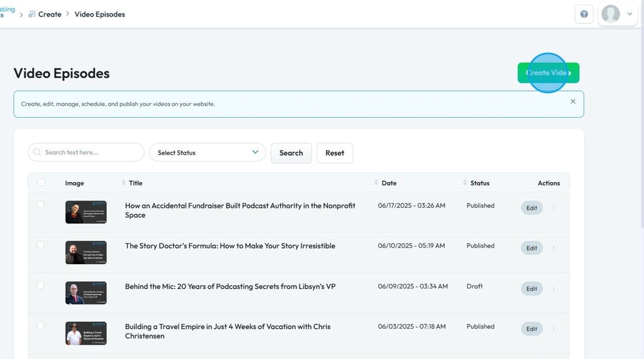The width and height of the screenshot is (644, 359).
Task: Toggle the select-all checkbox in table header
Action: (41, 183)
